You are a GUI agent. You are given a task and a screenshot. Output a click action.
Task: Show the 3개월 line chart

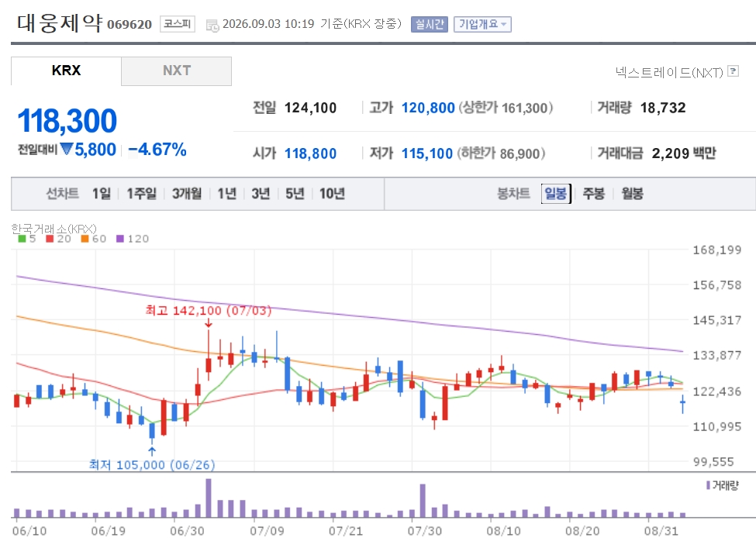187,194
